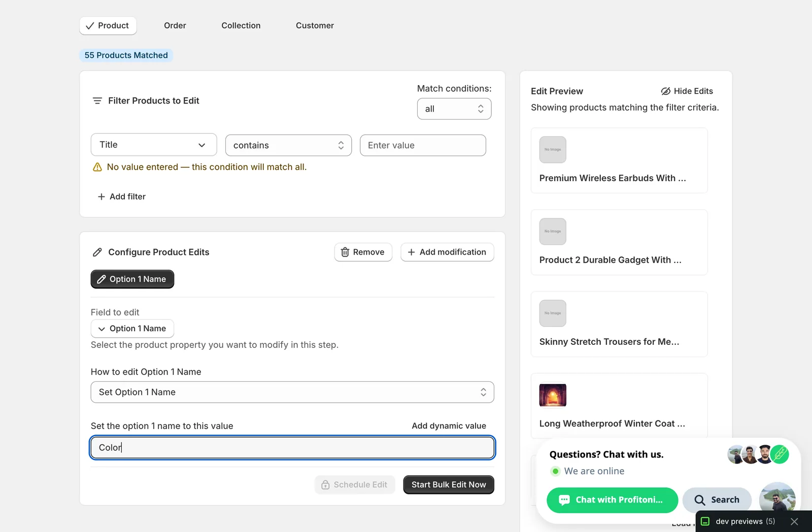
Task: Close the dev previews bar
Action: [794, 521]
